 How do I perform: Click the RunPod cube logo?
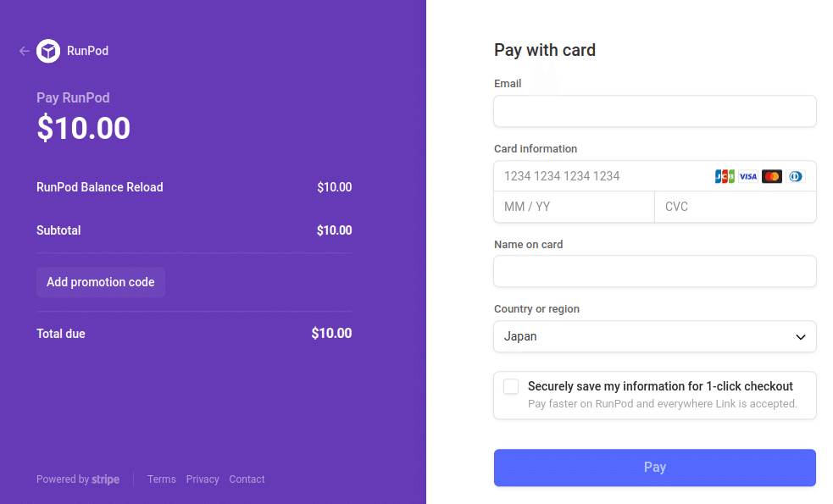(x=48, y=51)
